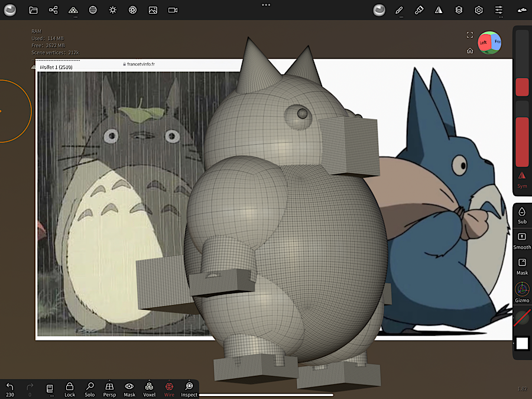Toggle the Gizmo tool
Image resolution: width=532 pixels, height=399 pixels.
522,293
